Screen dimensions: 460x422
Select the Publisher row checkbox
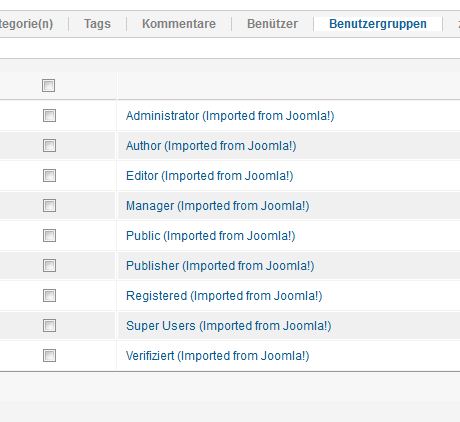49,266
